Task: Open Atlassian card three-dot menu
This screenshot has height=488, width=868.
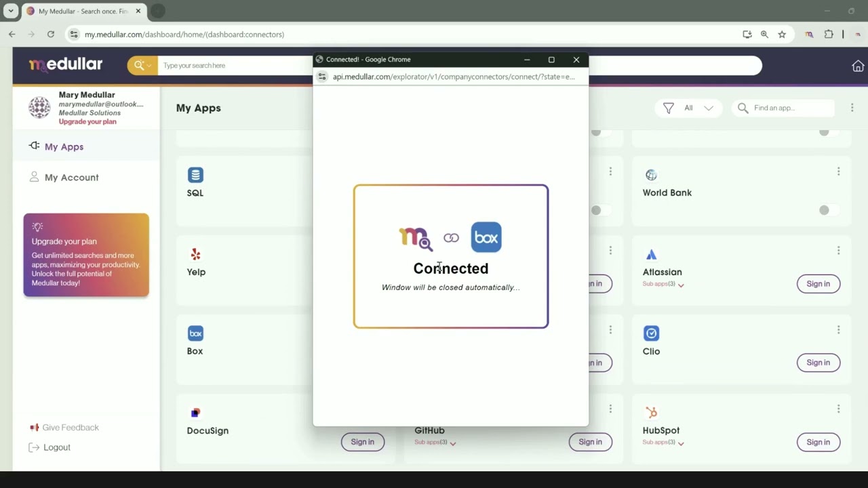Action: click(x=838, y=251)
